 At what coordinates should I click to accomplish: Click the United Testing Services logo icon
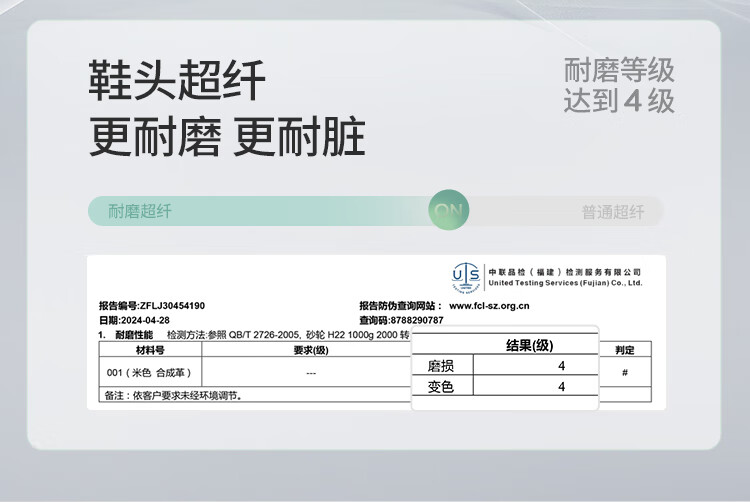tap(466, 277)
